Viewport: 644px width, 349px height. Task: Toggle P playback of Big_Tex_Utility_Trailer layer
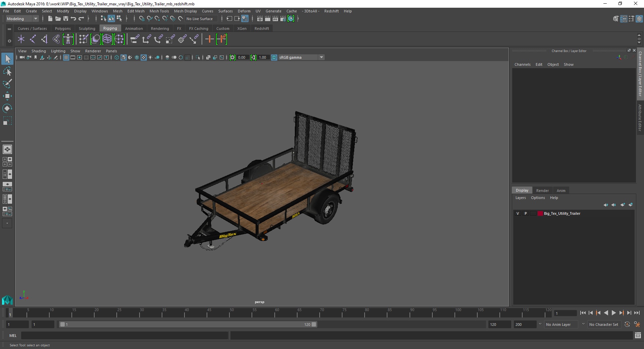pyautogui.click(x=526, y=213)
